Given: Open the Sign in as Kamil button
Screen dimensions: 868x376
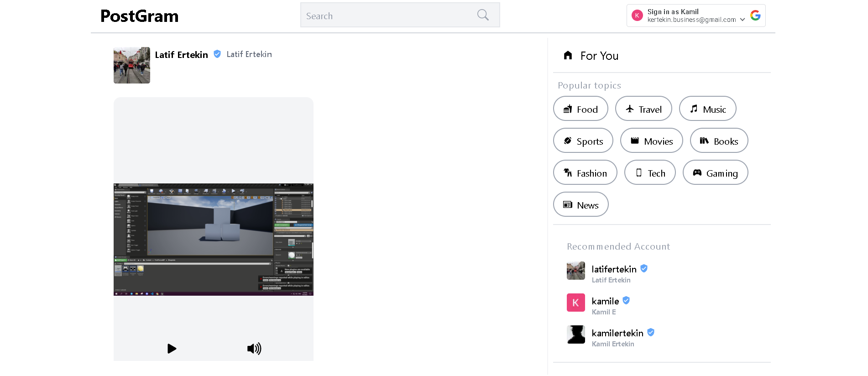Looking at the screenshot, I should click(695, 16).
